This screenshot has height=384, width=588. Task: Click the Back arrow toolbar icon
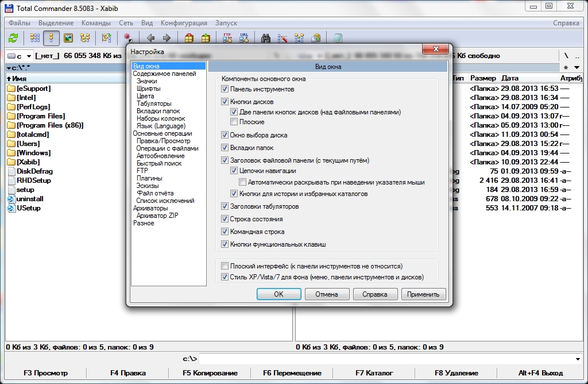coord(150,38)
